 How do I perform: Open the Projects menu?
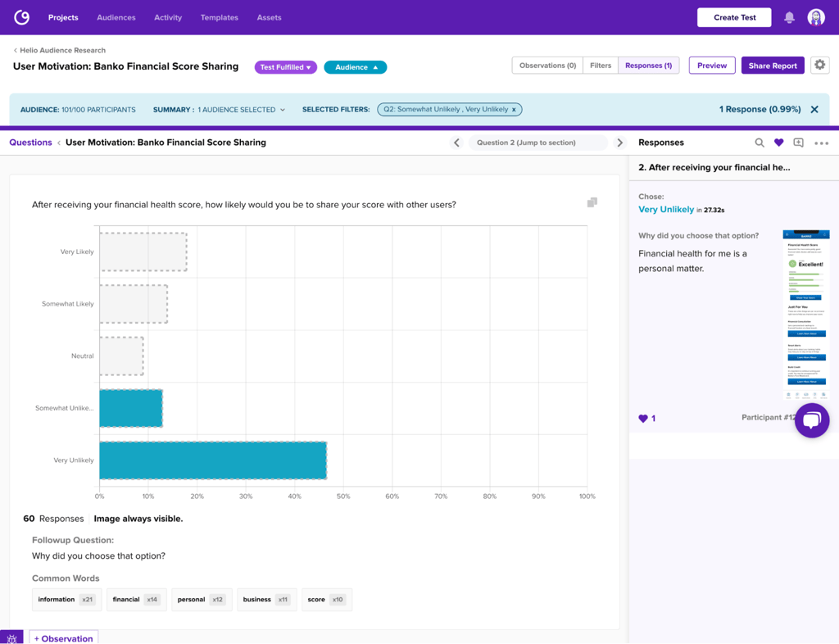point(63,18)
